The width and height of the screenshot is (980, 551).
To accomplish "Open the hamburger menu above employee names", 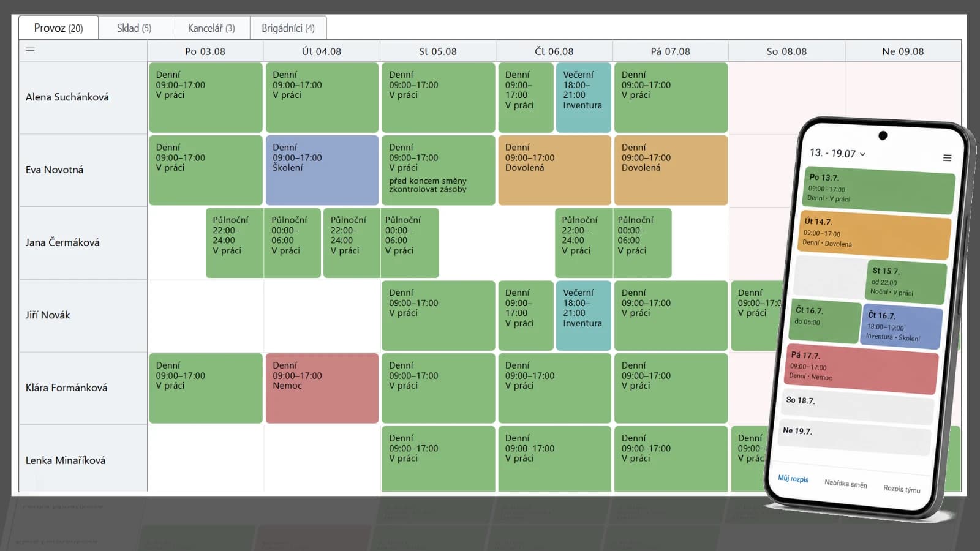I will click(30, 51).
